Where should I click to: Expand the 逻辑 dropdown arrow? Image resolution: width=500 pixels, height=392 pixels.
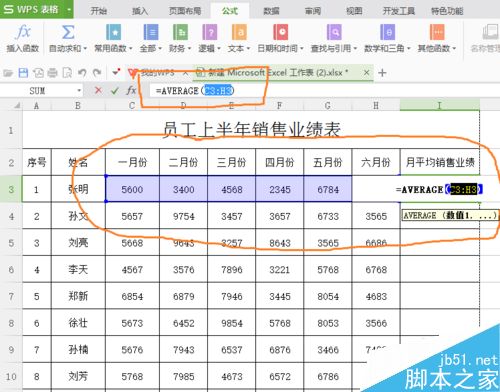click(219, 49)
